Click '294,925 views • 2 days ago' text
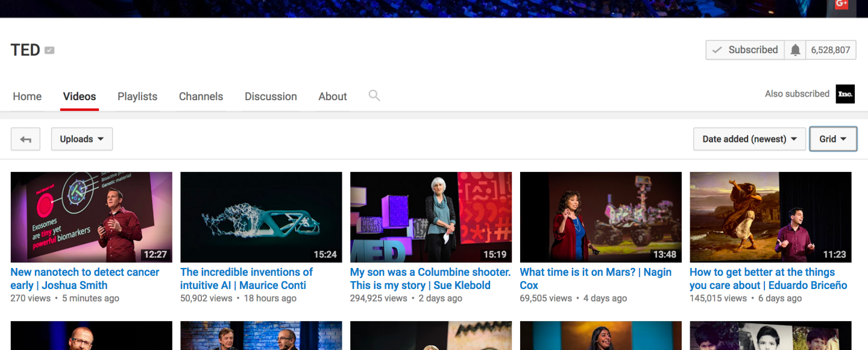Image resolution: width=868 pixels, height=350 pixels. click(406, 298)
